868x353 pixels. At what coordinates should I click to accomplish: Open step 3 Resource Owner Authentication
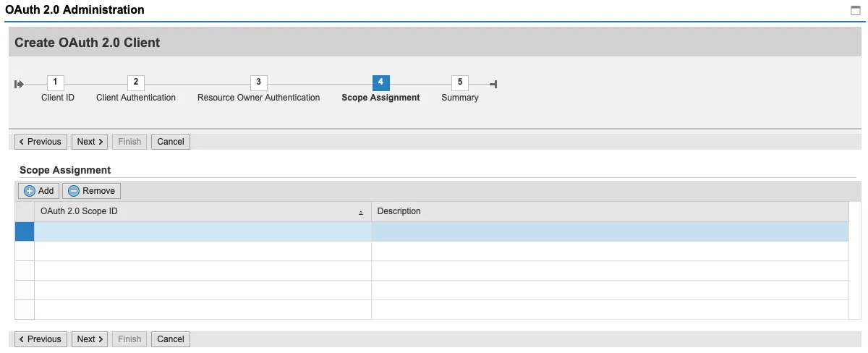click(258, 82)
